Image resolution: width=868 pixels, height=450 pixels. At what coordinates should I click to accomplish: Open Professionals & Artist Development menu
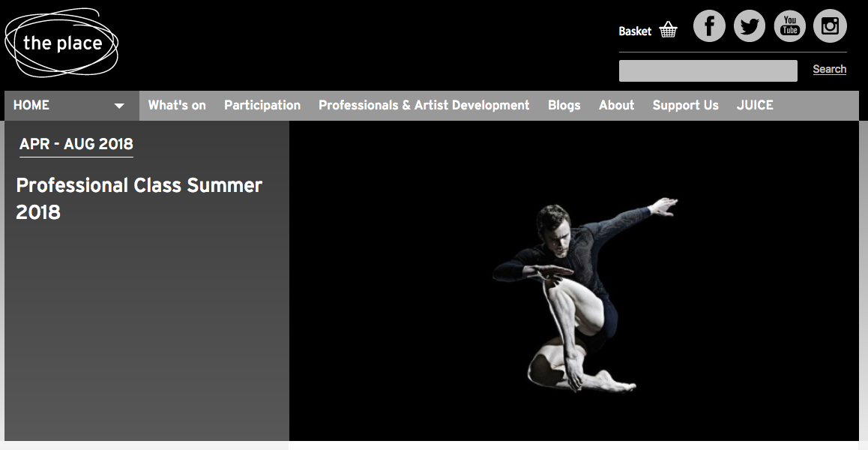click(x=424, y=105)
